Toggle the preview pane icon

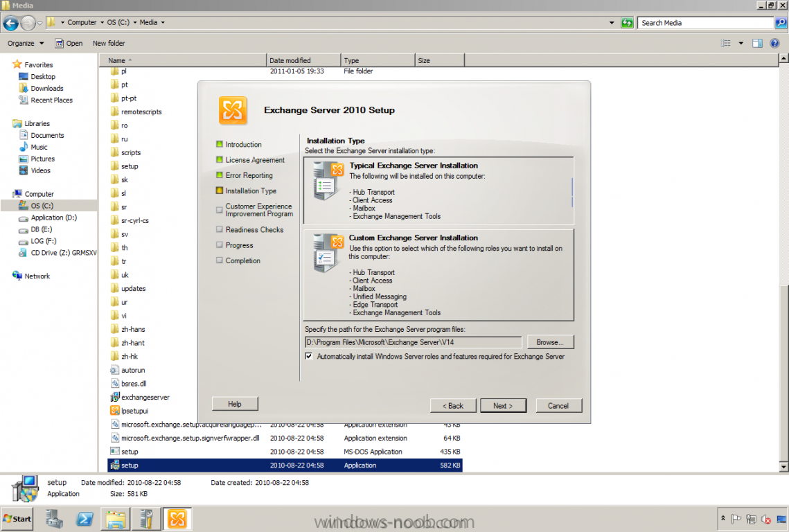click(x=757, y=43)
